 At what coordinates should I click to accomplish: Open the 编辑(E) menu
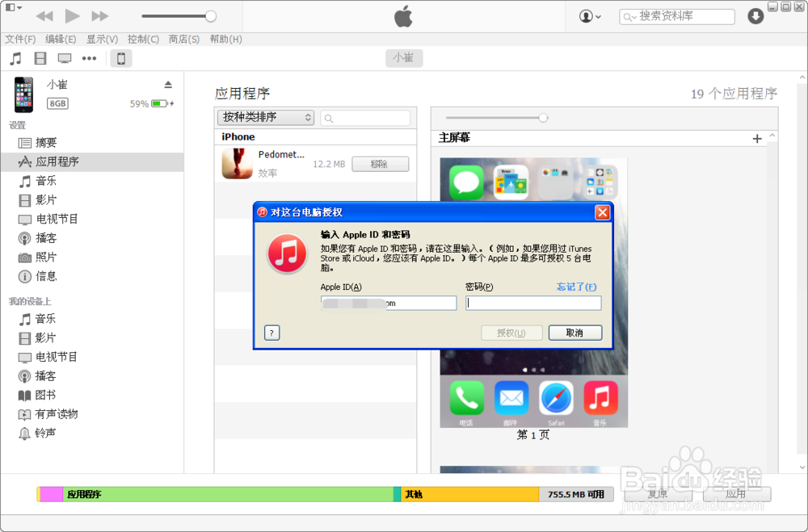pos(61,39)
